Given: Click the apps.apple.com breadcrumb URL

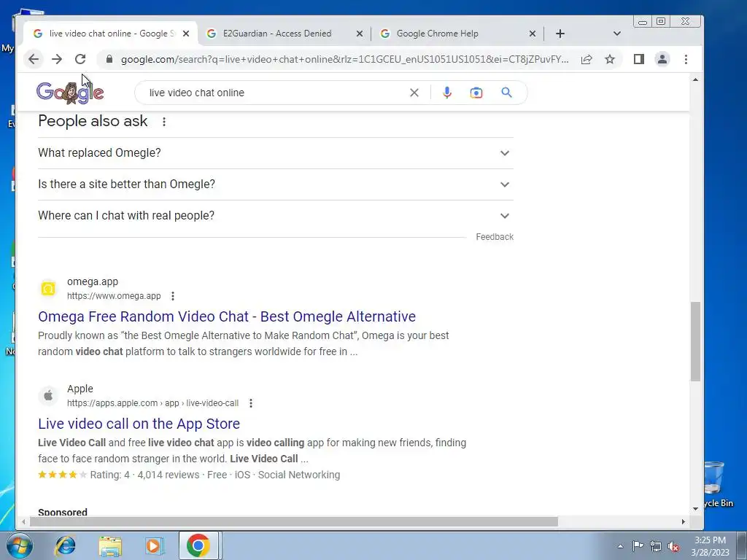Looking at the screenshot, I should pyautogui.click(x=152, y=402).
